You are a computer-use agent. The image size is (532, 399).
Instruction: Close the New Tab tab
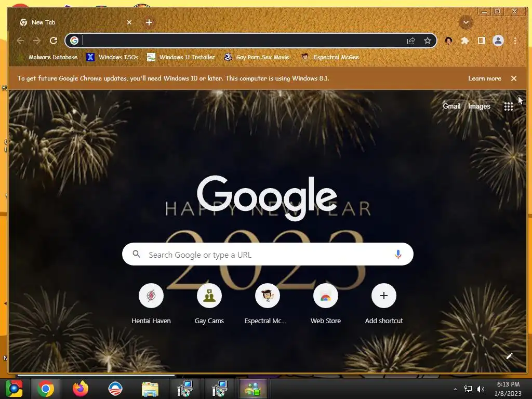click(129, 22)
